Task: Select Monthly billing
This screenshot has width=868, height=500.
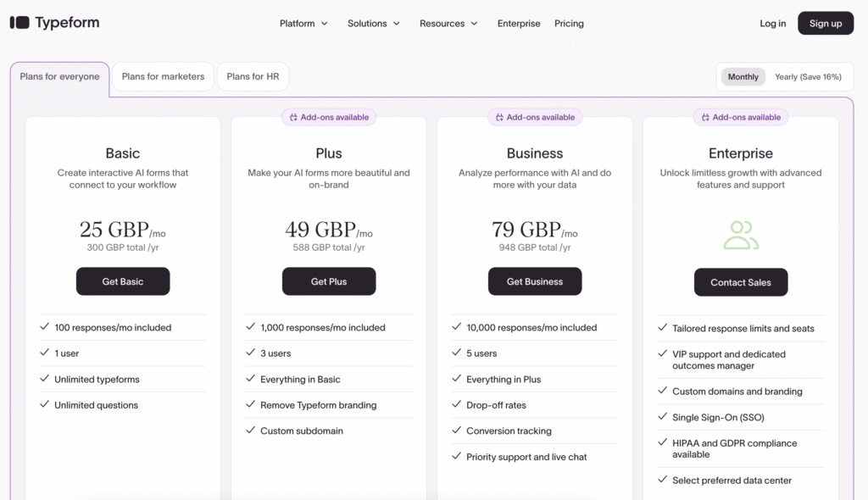Action: point(743,76)
